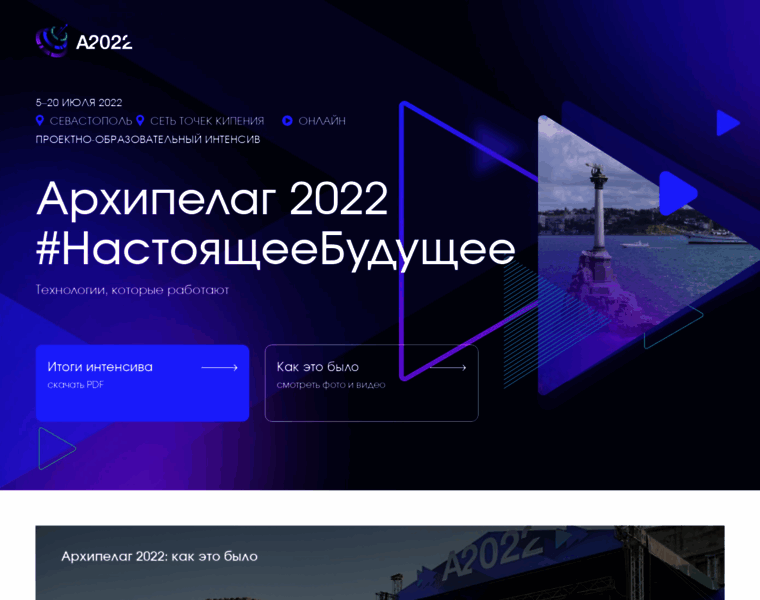Click the subtitle Технологии, которые работают
760x600 pixels.
pos(132,290)
